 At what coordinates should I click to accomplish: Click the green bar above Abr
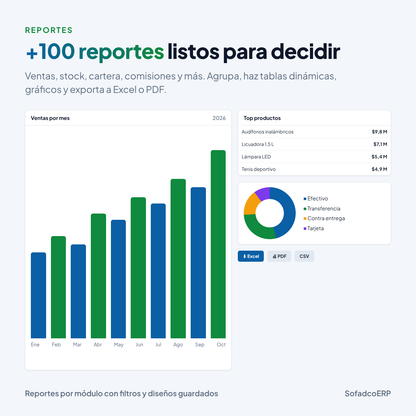point(98,276)
